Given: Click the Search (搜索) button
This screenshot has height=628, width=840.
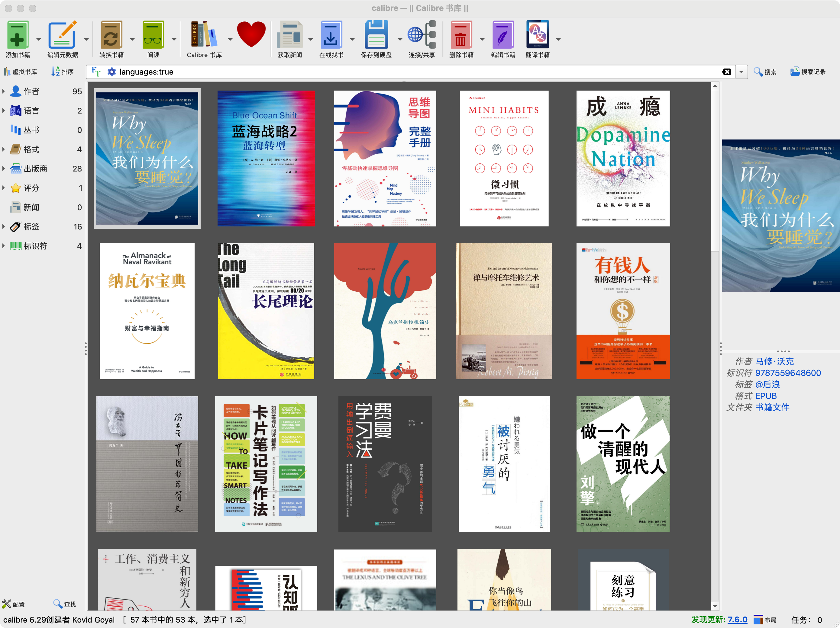Looking at the screenshot, I should 765,72.
